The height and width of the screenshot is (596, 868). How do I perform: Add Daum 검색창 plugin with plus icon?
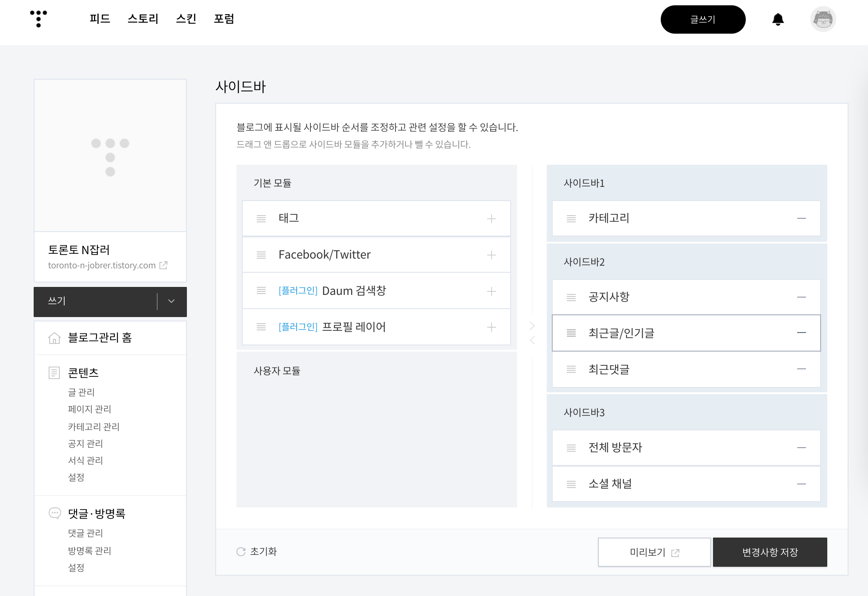491,291
